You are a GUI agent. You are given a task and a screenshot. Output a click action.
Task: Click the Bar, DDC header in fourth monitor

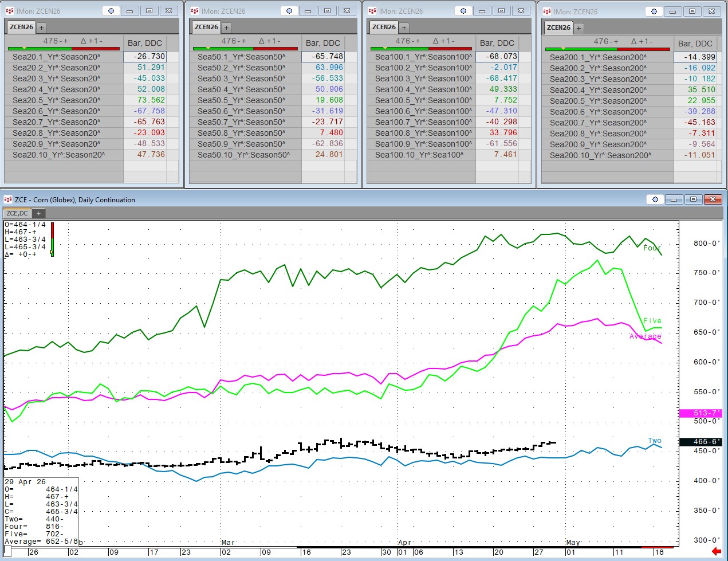(695, 44)
